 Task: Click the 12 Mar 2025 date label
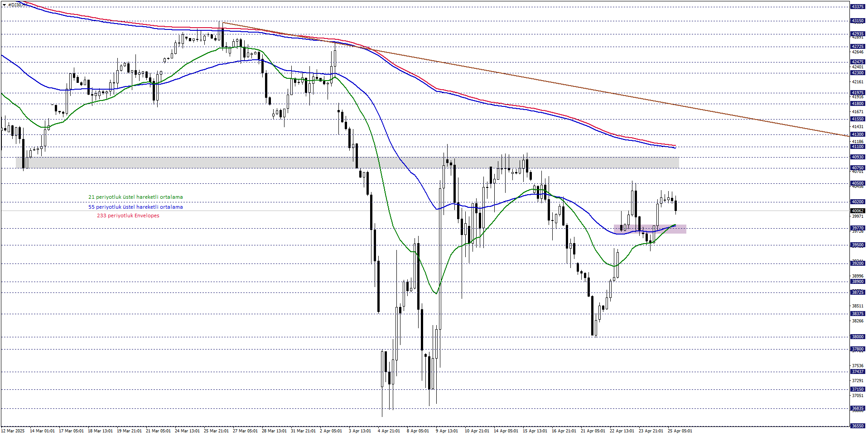click(13, 431)
